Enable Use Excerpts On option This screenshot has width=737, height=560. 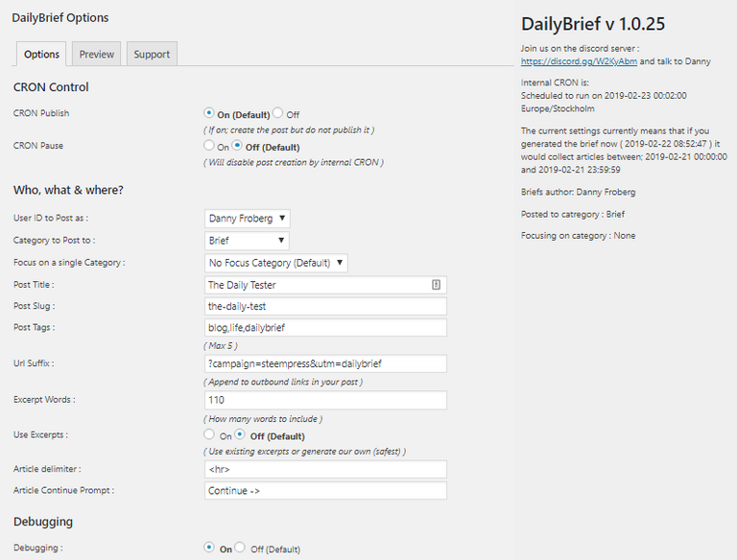[209, 435]
